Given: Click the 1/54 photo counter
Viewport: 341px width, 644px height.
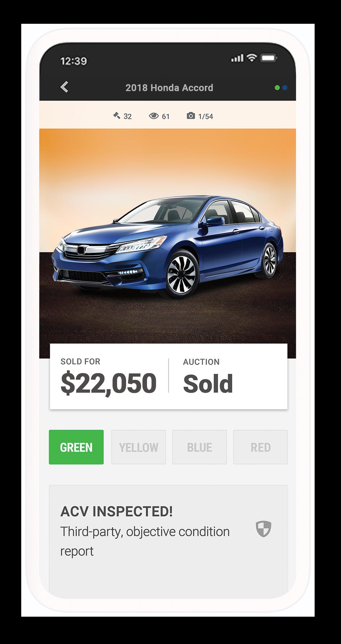Looking at the screenshot, I should point(206,116).
